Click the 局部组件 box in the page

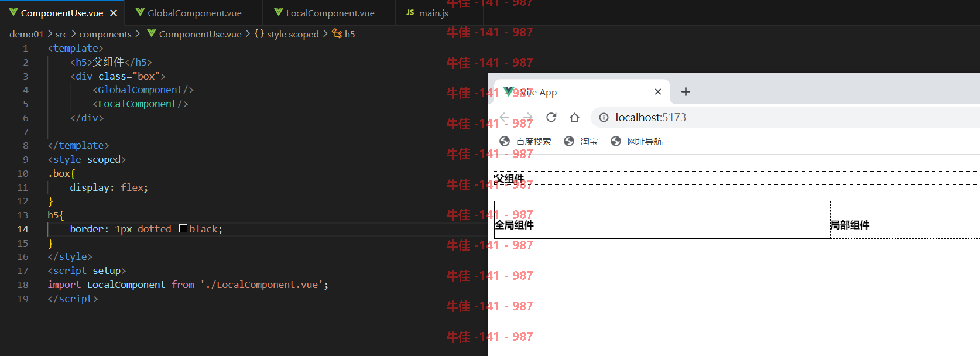coord(905,220)
